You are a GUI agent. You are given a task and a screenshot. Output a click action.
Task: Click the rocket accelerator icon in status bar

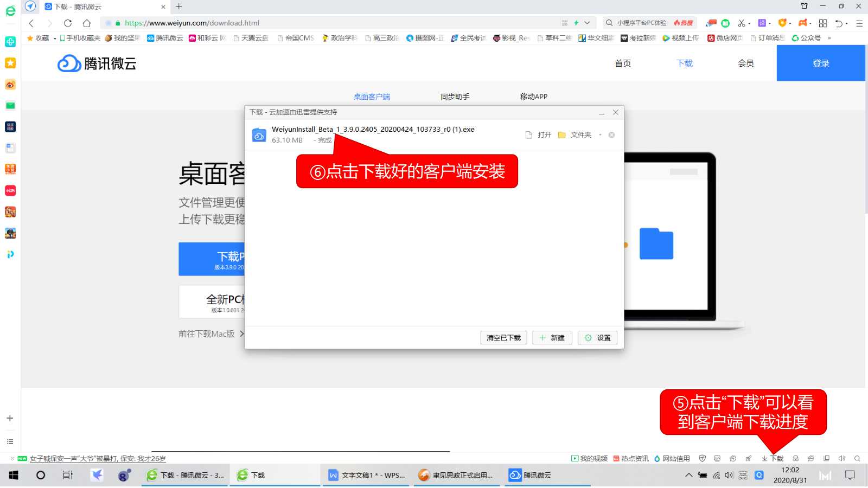click(x=749, y=459)
